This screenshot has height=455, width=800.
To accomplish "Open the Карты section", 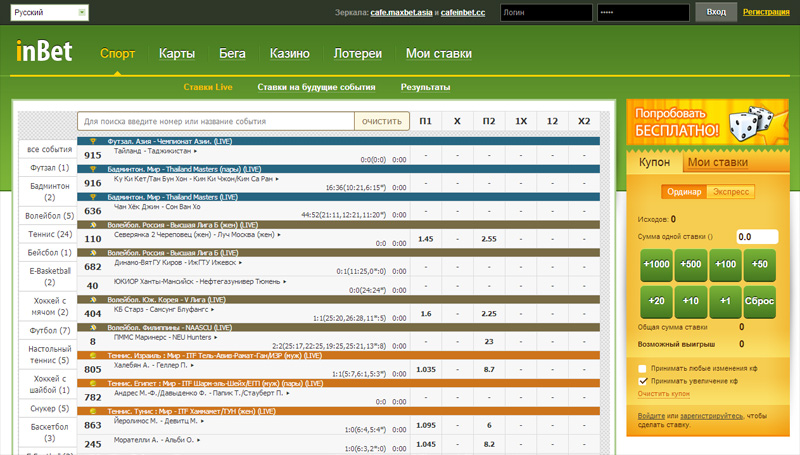I will pos(177,54).
